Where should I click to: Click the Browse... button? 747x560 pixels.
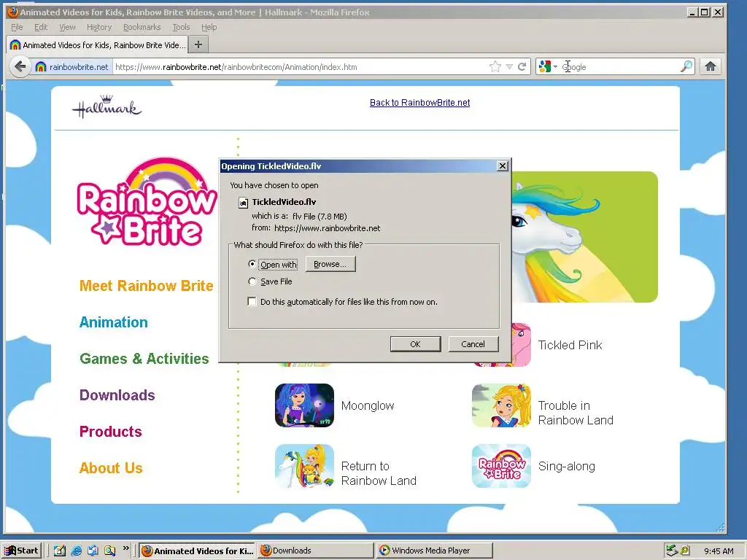point(330,264)
